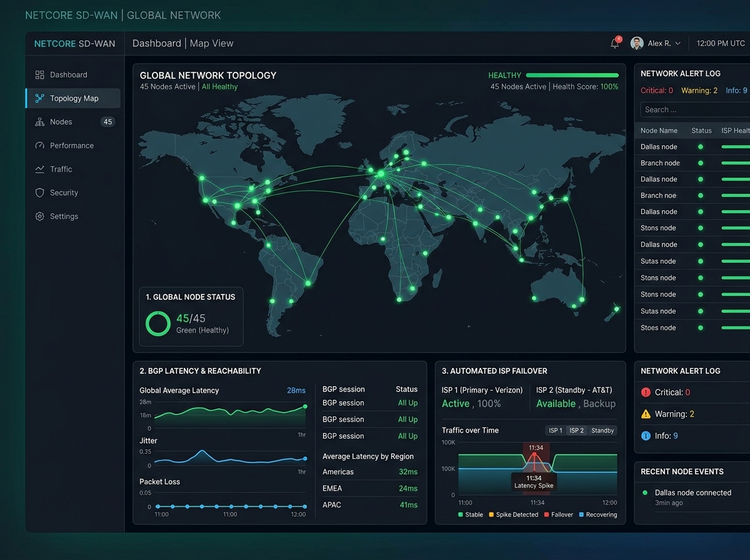Toggle the Standby series on the traffic chart
The image size is (750, 560).
[602, 431]
